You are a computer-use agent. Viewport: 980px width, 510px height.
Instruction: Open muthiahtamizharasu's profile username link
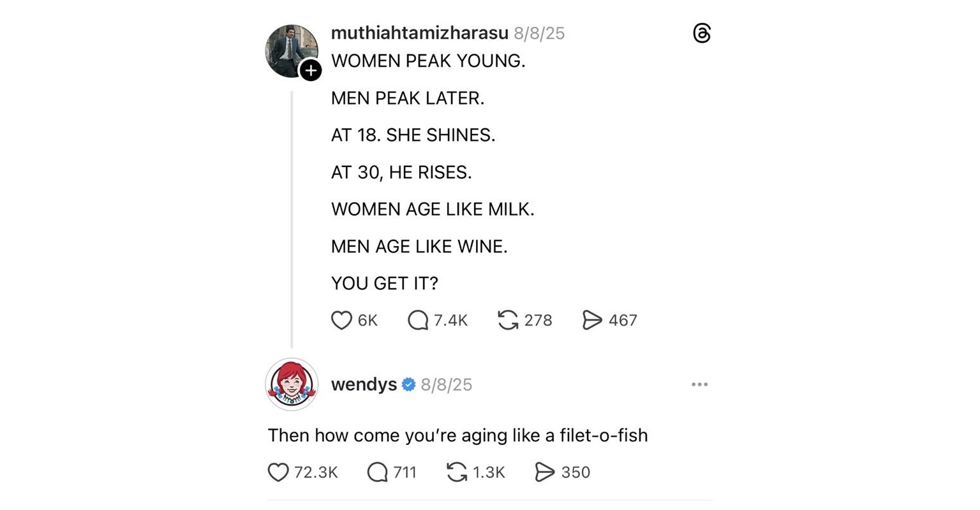click(x=419, y=33)
